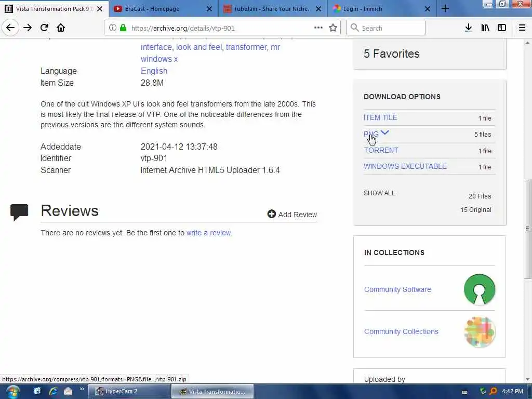Show site information icon in address bar
The height and width of the screenshot is (399, 532).
[x=112, y=28]
